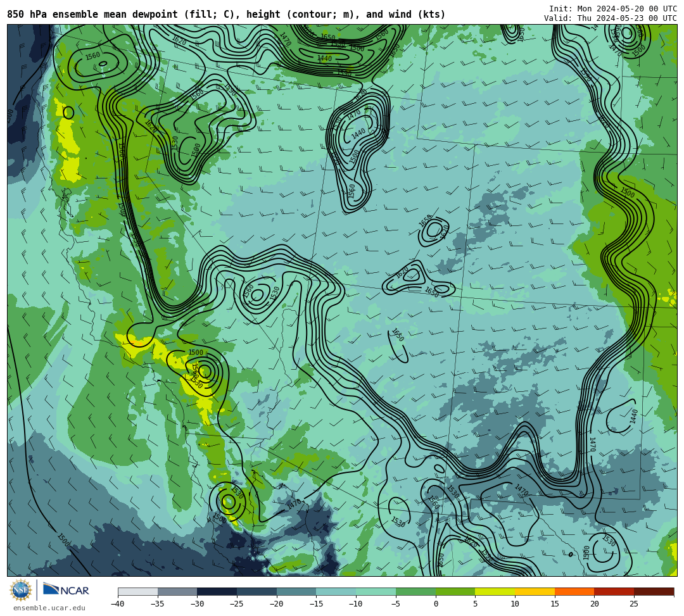Click the positive 10 colorbar tick label
This screenshot has height=616, width=684.
tap(515, 604)
